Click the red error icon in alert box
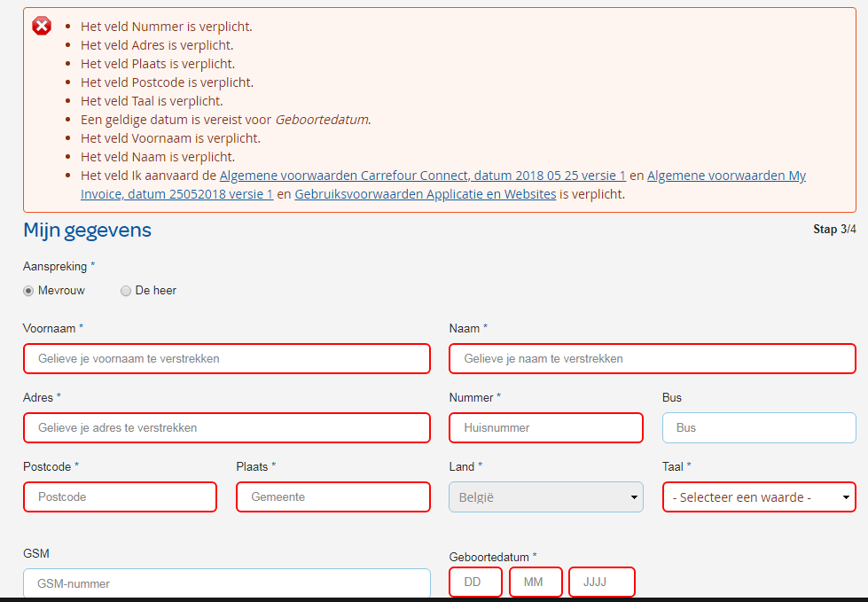 pyautogui.click(x=42, y=27)
